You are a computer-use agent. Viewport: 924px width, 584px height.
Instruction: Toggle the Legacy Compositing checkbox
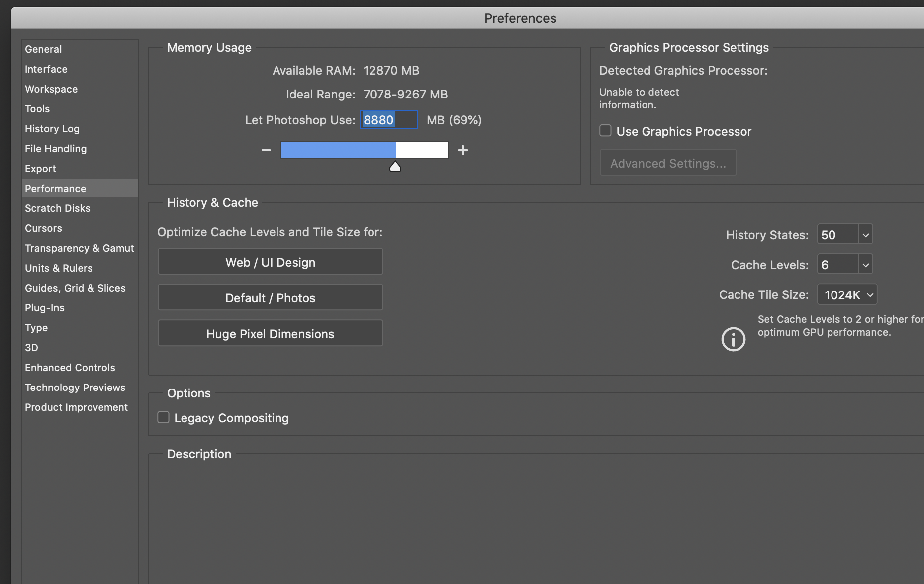pos(163,417)
